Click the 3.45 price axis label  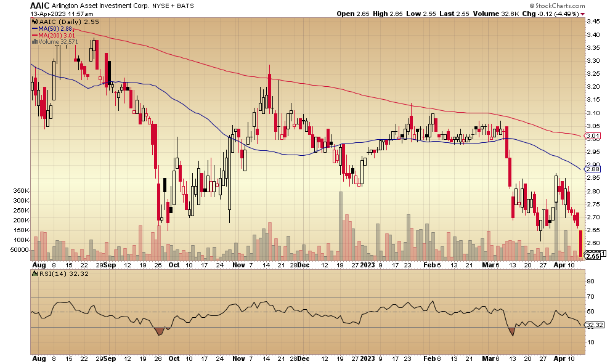pyautogui.click(x=593, y=22)
